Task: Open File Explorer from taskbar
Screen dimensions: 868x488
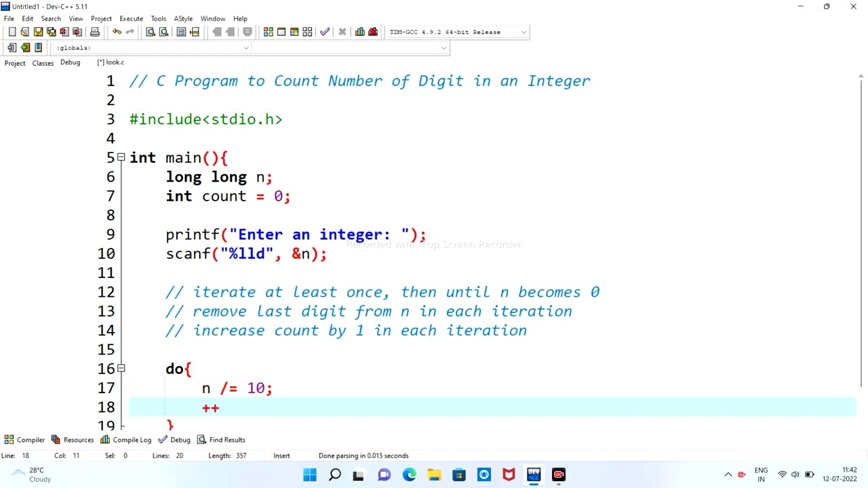Action: point(434,474)
